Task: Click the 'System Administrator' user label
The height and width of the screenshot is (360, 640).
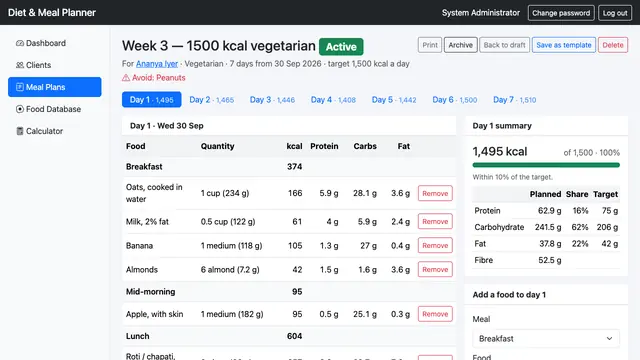Action: 481,13
